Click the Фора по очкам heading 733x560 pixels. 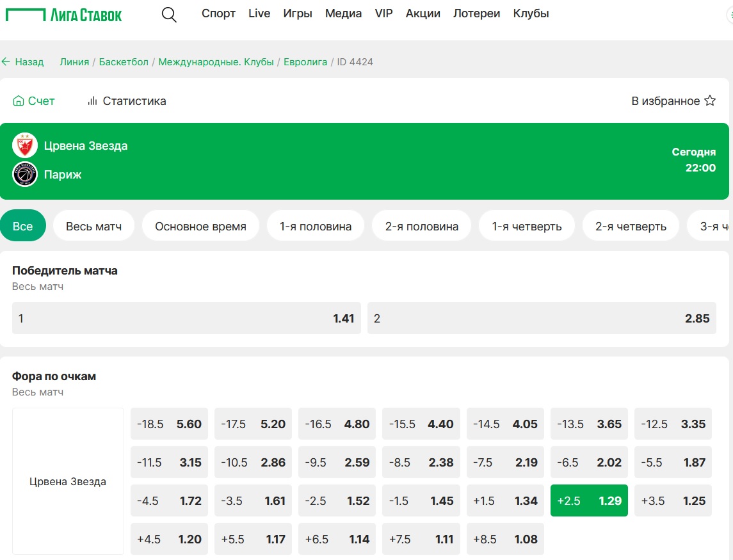(x=54, y=376)
